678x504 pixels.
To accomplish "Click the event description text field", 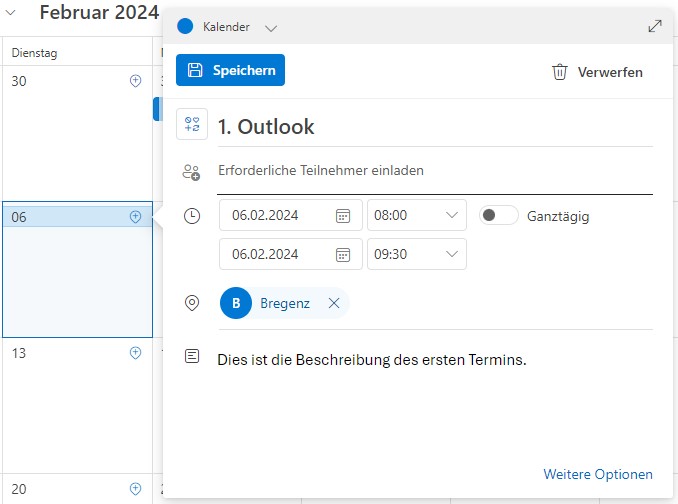I will coord(434,360).
